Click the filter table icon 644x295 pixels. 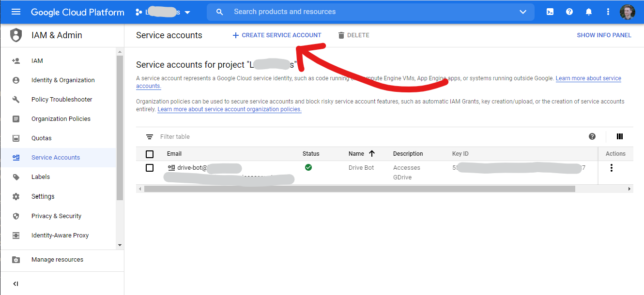point(150,137)
